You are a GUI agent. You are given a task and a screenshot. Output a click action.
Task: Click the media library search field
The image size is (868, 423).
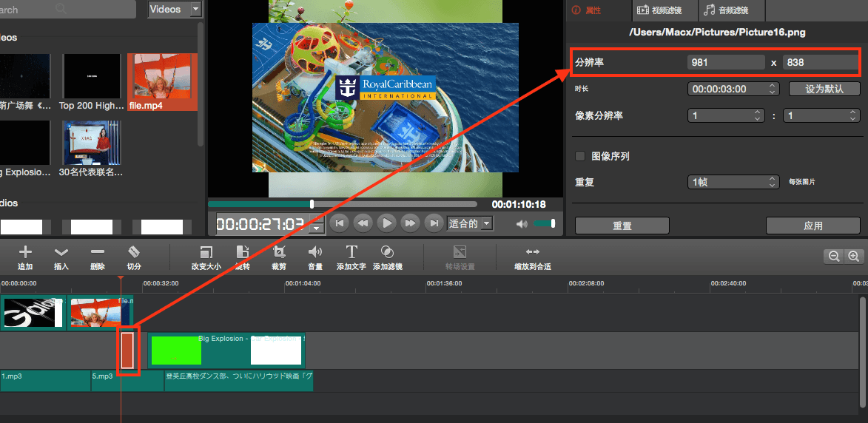click(67, 10)
